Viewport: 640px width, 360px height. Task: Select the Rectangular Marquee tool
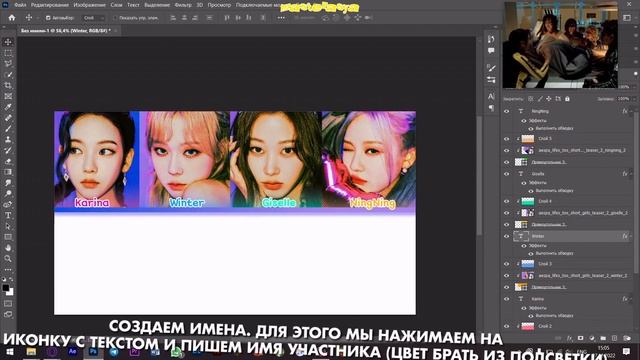pyautogui.click(x=8, y=53)
